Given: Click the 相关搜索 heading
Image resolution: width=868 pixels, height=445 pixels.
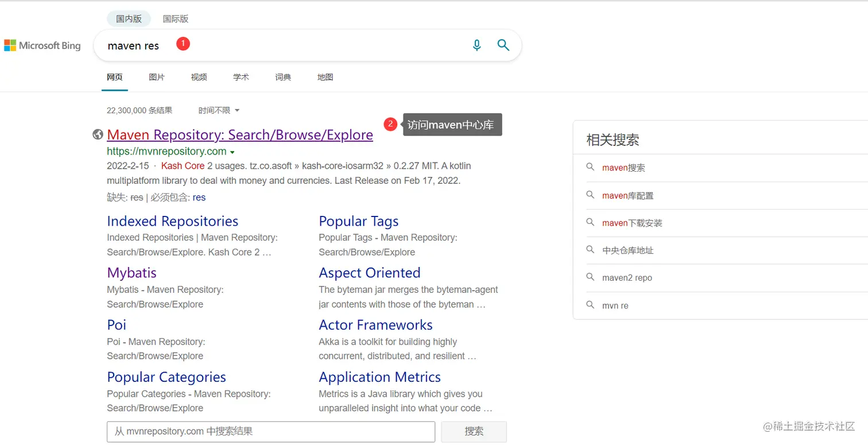Looking at the screenshot, I should pos(613,140).
